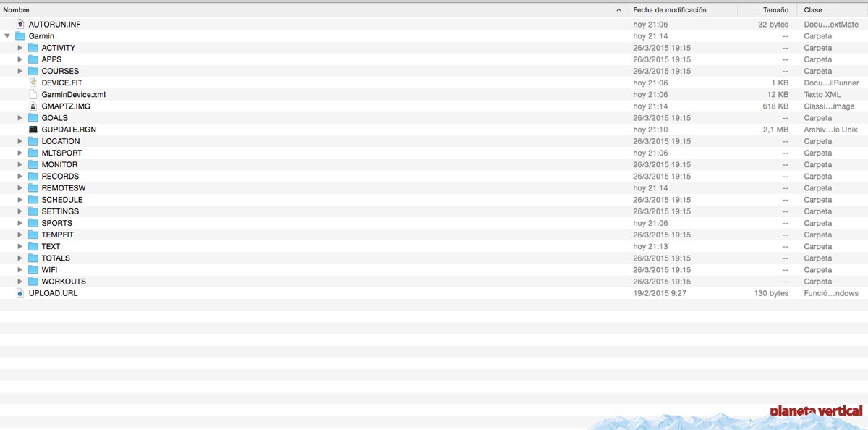
Task: Collapse the Garmin folder disclosure triangle
Action: pos(7,36)
